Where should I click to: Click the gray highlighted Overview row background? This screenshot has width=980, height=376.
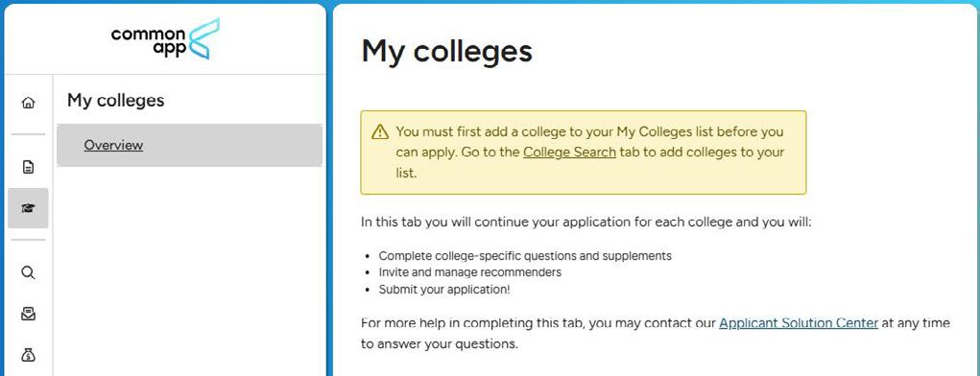189,145
